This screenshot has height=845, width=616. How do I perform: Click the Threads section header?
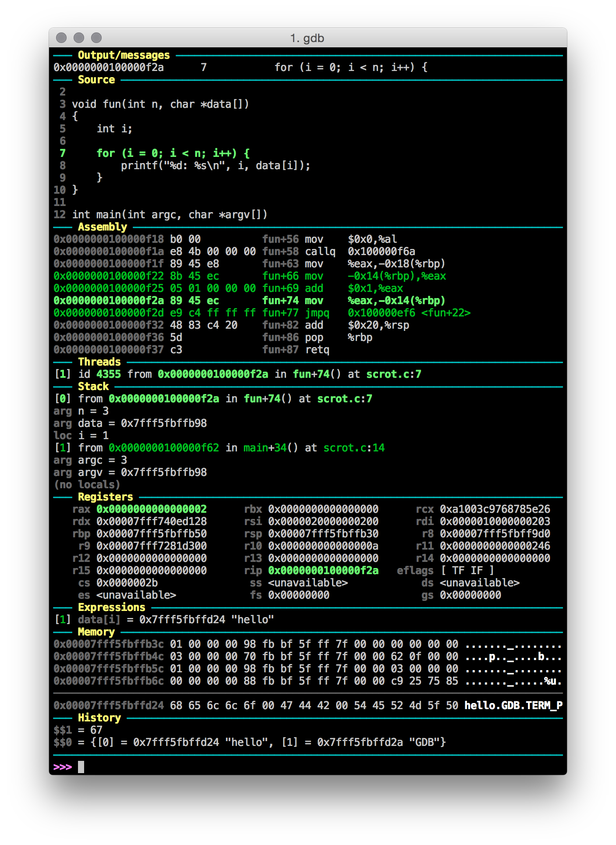[x=99, y=362]
